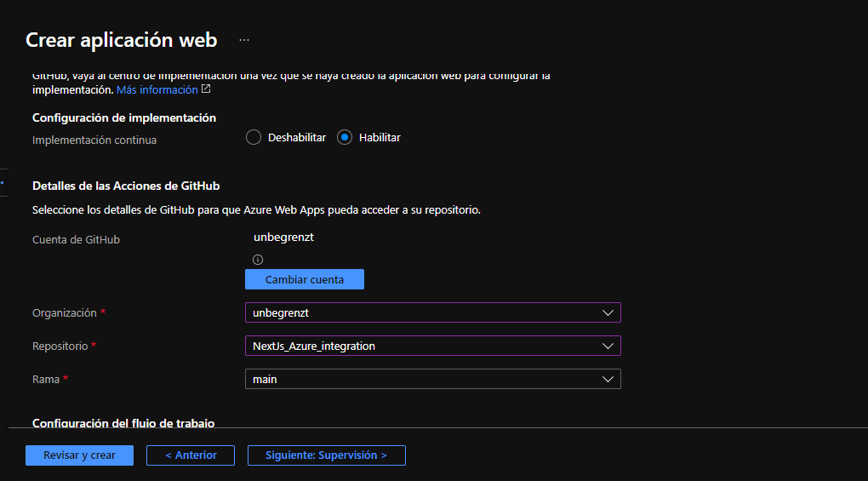Select the Deshabilitar radio button
This screenshot has height=481, width=868.
click(254, 137)
